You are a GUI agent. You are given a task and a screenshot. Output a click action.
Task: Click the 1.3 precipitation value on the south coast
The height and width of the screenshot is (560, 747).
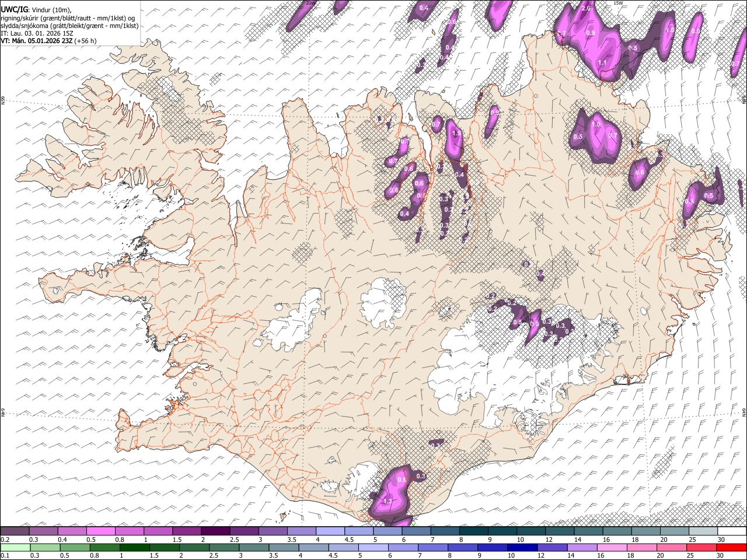click(388, 501)
